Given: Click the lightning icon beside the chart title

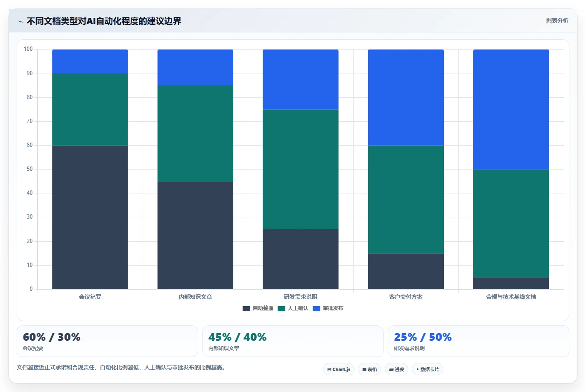Looking at the screenshot, I should 20,21.
